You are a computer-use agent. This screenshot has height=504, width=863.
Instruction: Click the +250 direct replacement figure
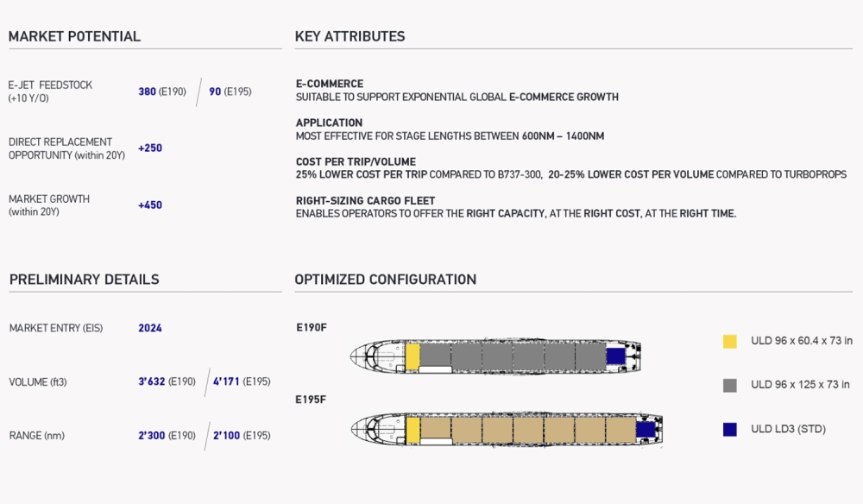pyautogui.click(x=149, y=148)
